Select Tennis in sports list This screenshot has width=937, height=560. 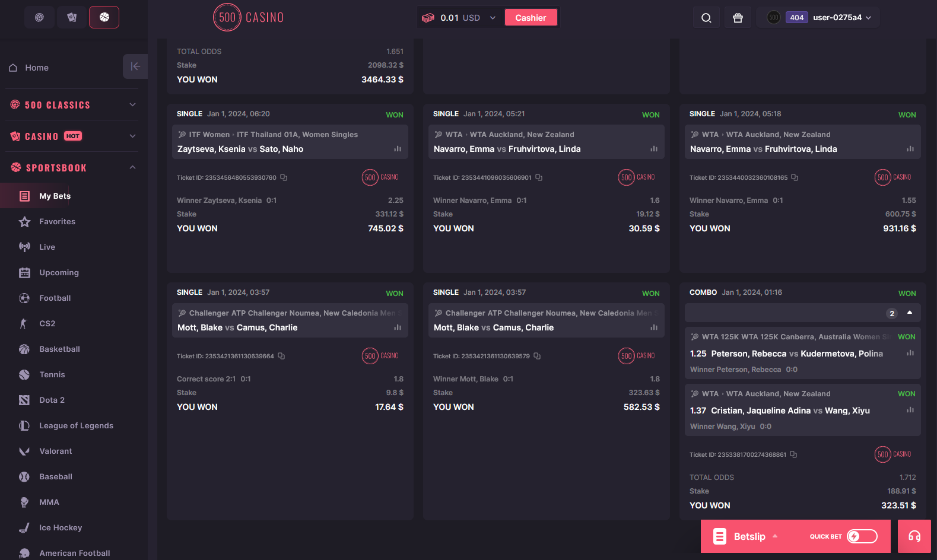[52, 375]
